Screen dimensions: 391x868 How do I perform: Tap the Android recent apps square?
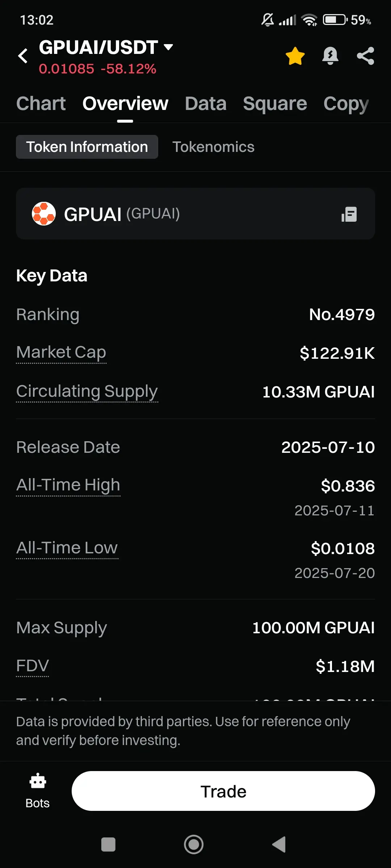[x=108, y=844]
